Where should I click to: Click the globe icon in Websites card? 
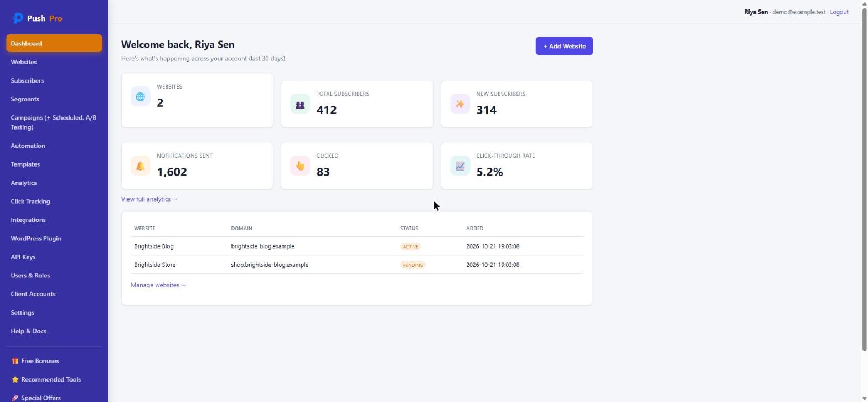(x=141, y=96)
